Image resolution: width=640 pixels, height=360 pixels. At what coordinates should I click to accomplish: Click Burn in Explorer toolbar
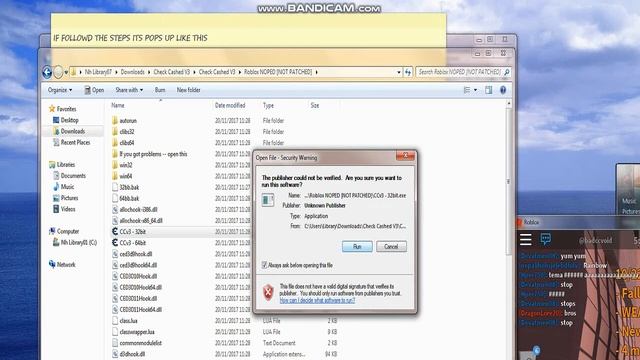coord(160,90)
